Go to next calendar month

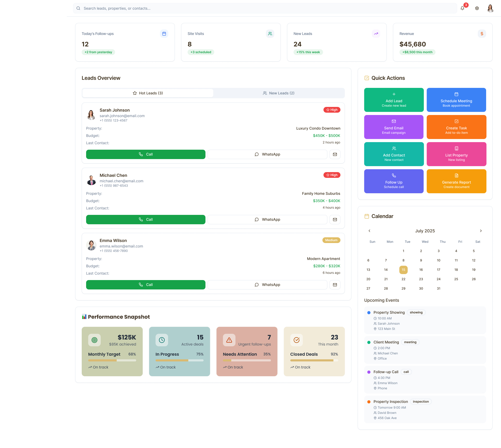coord(481,231)
